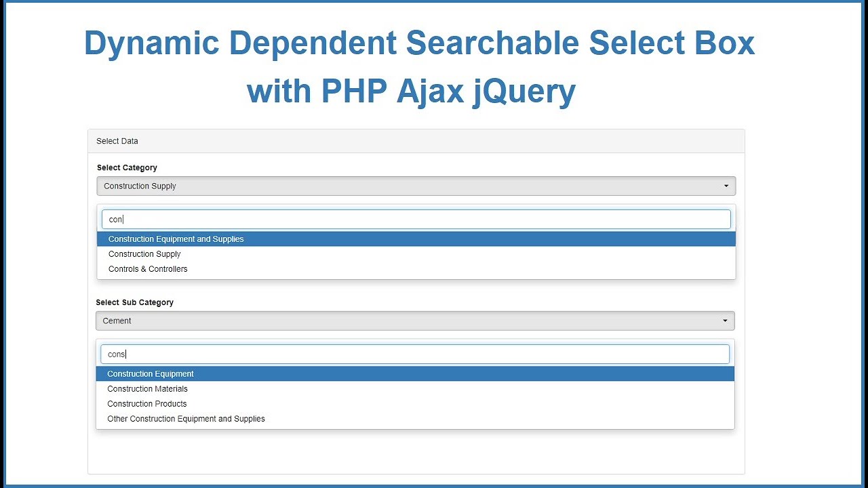Choose 'Construction Materials' sub category option
Image resolution: width=868 pixels, height=488 pixels.
(415, 389)
